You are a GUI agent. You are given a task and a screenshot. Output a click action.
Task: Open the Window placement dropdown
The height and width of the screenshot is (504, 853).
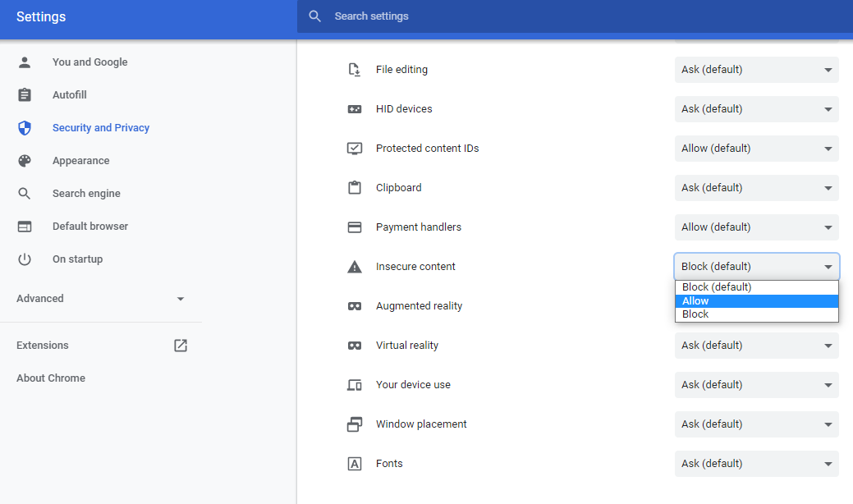coord(757,424)
